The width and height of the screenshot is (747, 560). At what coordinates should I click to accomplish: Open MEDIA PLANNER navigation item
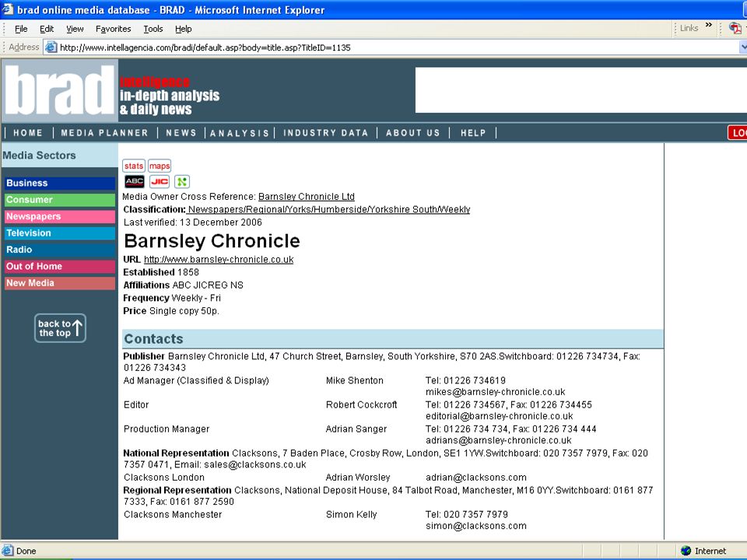(x=105, y=133)
